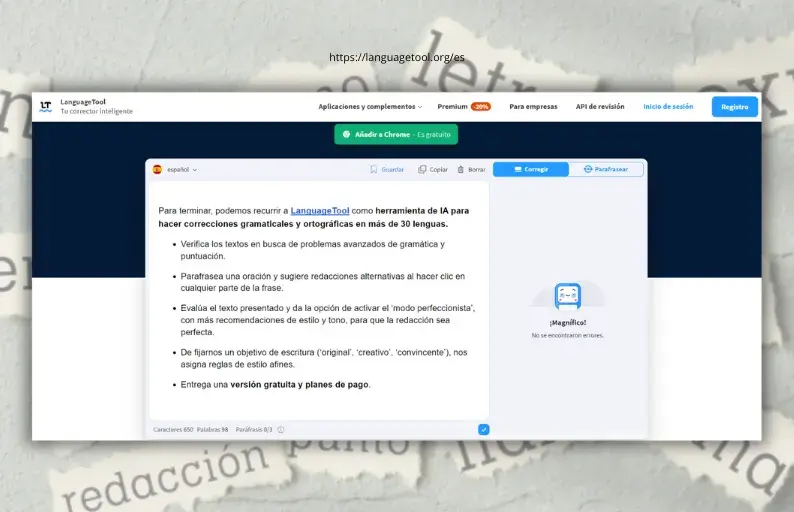Go to Para empresas page
Screen dimensions: 794x512
(x=533, y=106)
